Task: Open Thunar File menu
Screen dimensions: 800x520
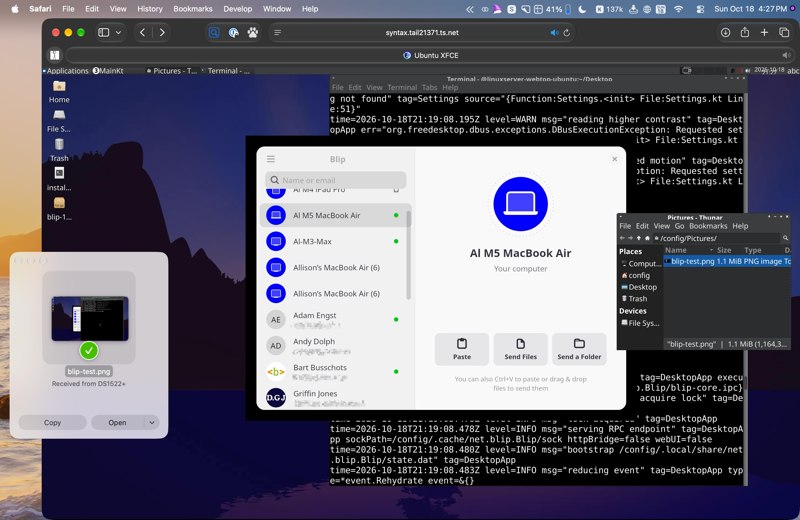Action: (x=625, y=226)
